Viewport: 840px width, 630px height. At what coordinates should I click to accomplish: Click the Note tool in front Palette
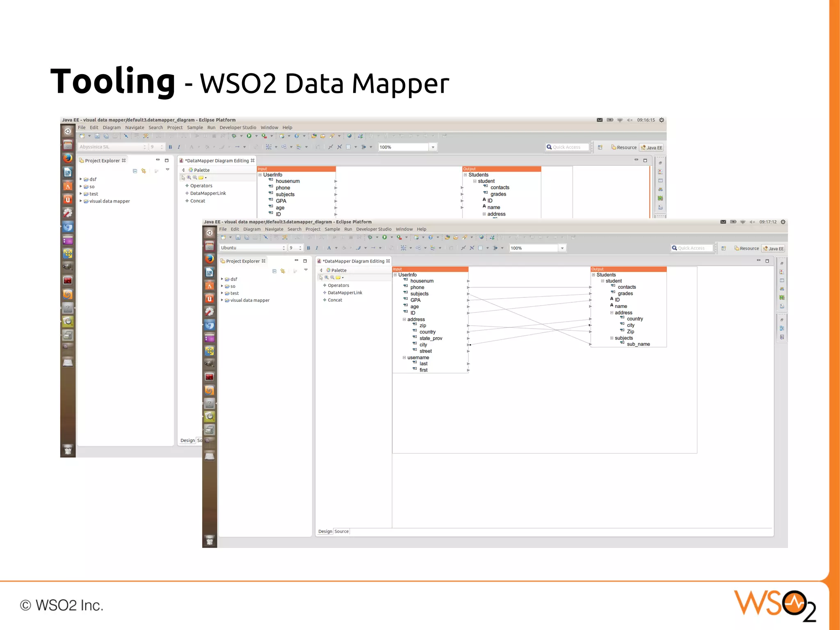[338, 277]
